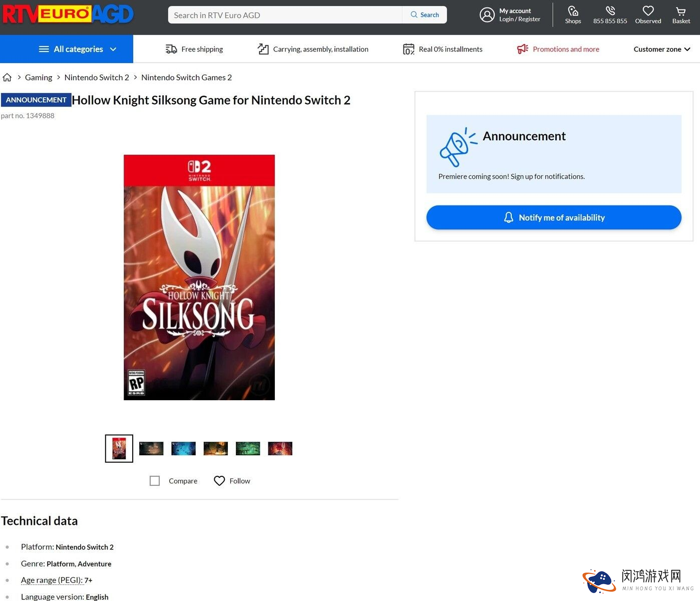
Task: Open Nintendo Switch Games 2 breadcrumb
Action: click(x=186, y=77)
